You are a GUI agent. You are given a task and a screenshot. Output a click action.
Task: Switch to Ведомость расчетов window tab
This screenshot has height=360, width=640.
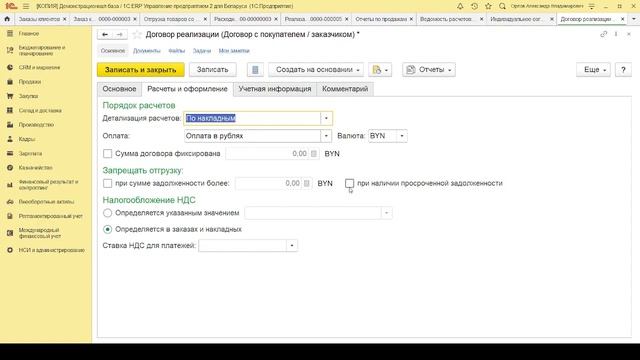[x=446, y=19]
